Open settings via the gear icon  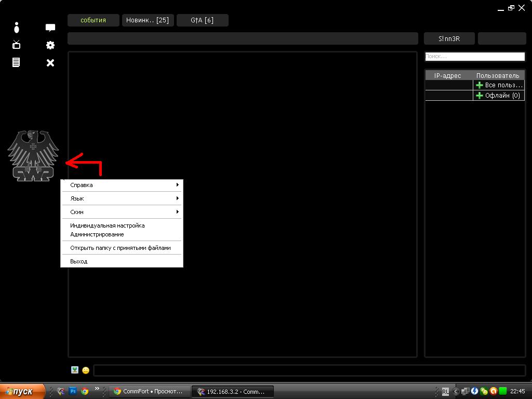(x=50, y=45)
